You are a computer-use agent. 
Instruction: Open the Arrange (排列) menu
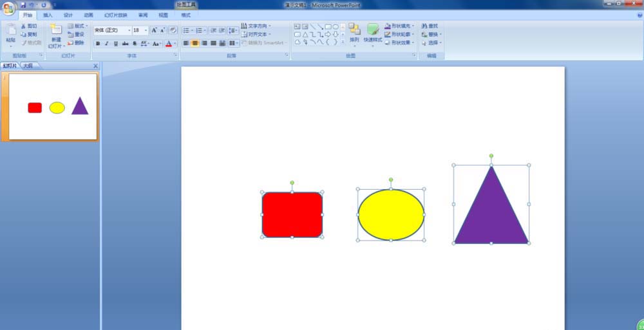tap(354, 35)
